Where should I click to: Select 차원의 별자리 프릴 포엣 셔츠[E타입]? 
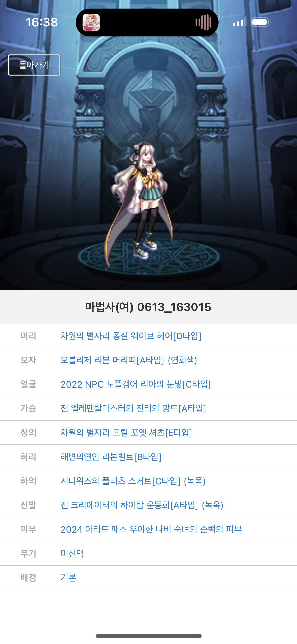point(126,433)
